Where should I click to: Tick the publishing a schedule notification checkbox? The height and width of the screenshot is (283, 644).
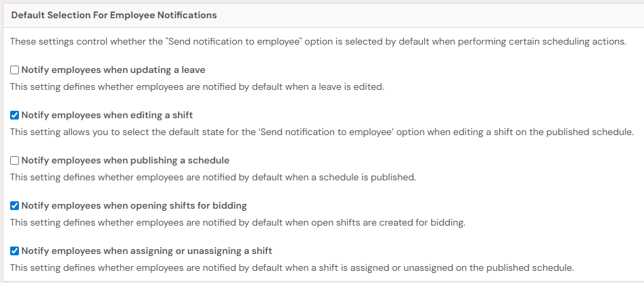coord(15,161)
